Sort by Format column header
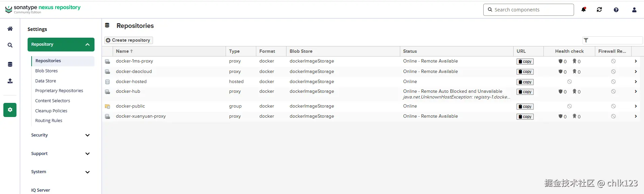644x194 pixels. pyautogui.click(x=271, y=51)
